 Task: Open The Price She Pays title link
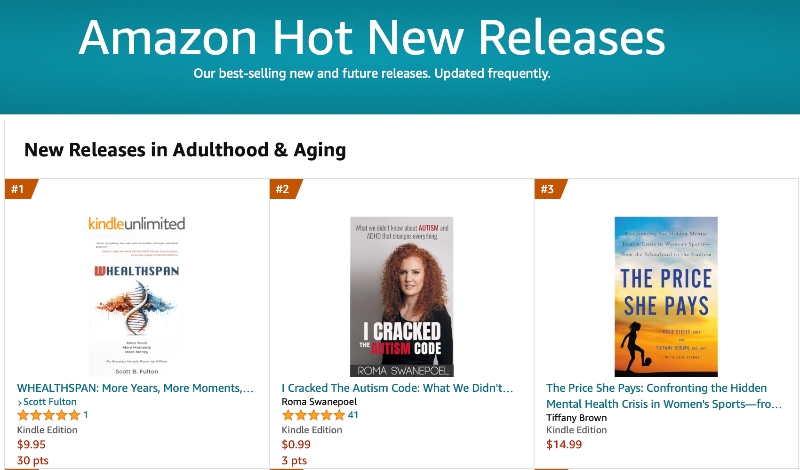pyautogui.click(x=664, y=396)
